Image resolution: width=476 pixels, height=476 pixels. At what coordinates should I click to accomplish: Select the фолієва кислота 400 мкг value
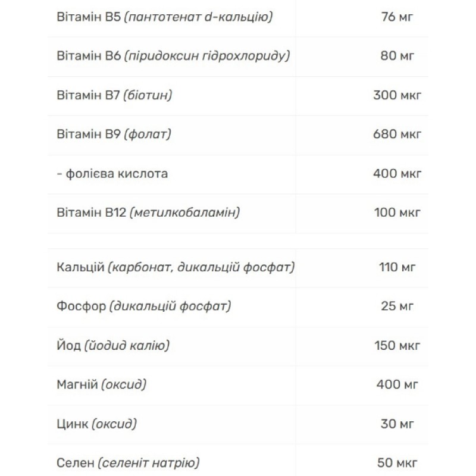pos(397,174)
